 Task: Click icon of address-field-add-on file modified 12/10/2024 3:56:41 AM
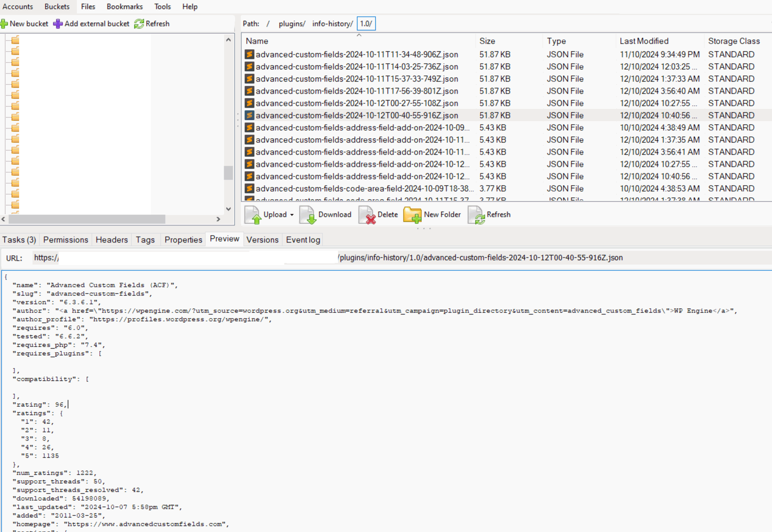249,152
